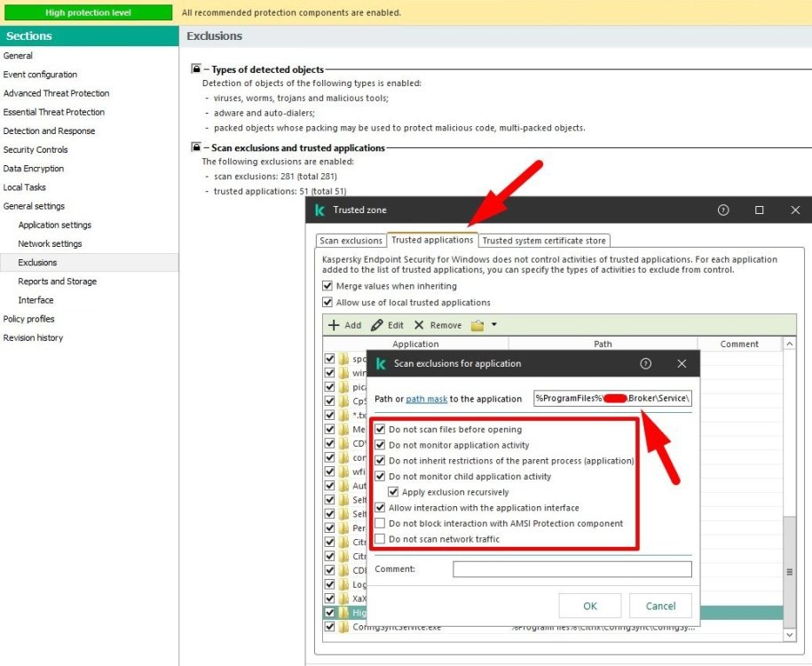Open Data Encryption section
Viewport: 812px width, 666px height.
pos(33,169)
